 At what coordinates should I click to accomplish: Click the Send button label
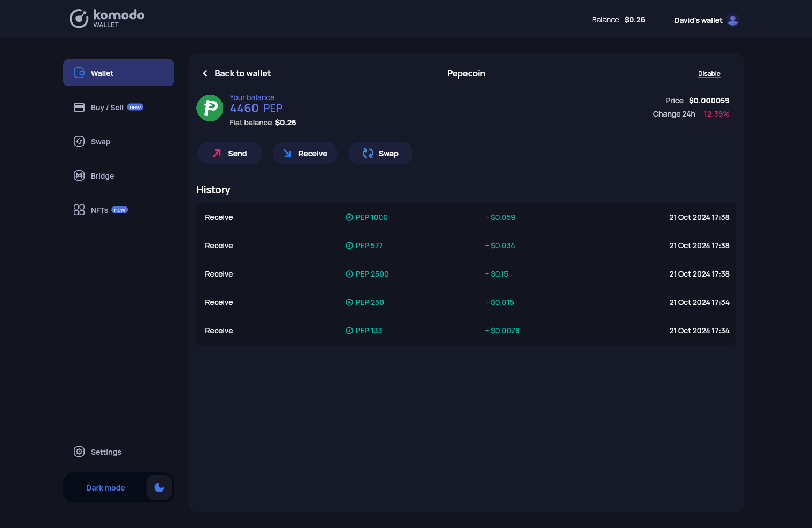pos(238,154)
